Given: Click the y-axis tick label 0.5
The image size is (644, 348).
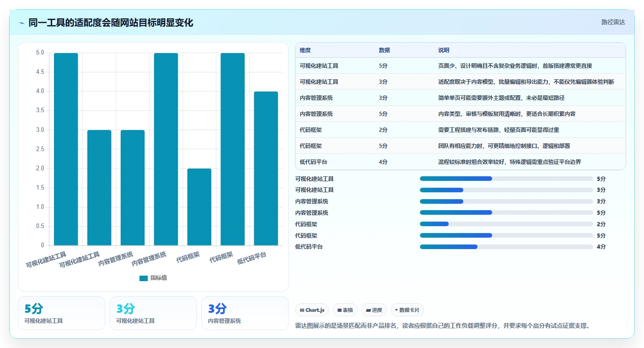Looking at the screenshot, I should 40,226.
